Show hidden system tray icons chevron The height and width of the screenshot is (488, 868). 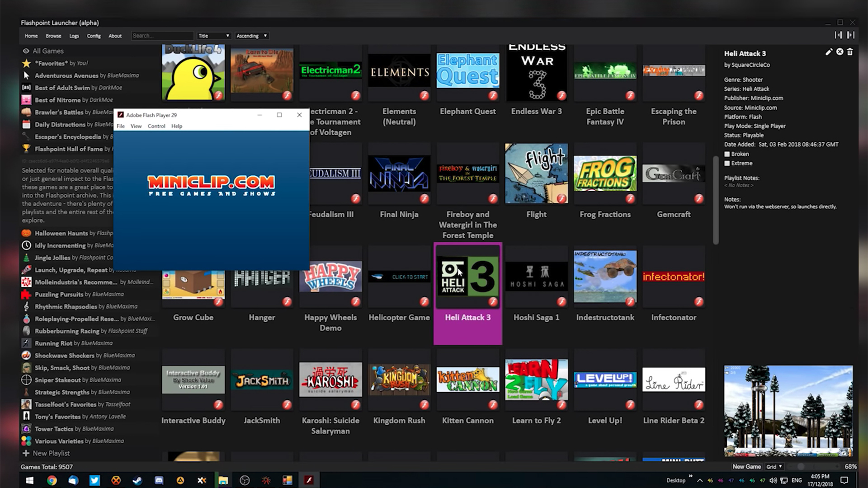(x=699, y=480)
